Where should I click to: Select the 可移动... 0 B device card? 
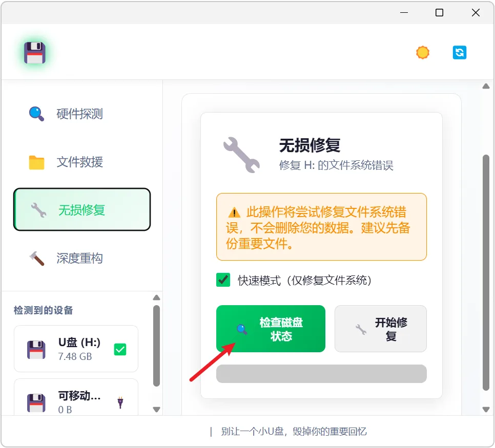(x=76, y=397)
